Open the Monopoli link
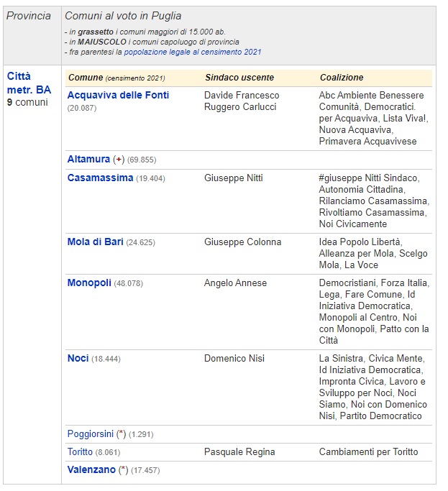The image size is (448, 491). click(x=89, y=283)
